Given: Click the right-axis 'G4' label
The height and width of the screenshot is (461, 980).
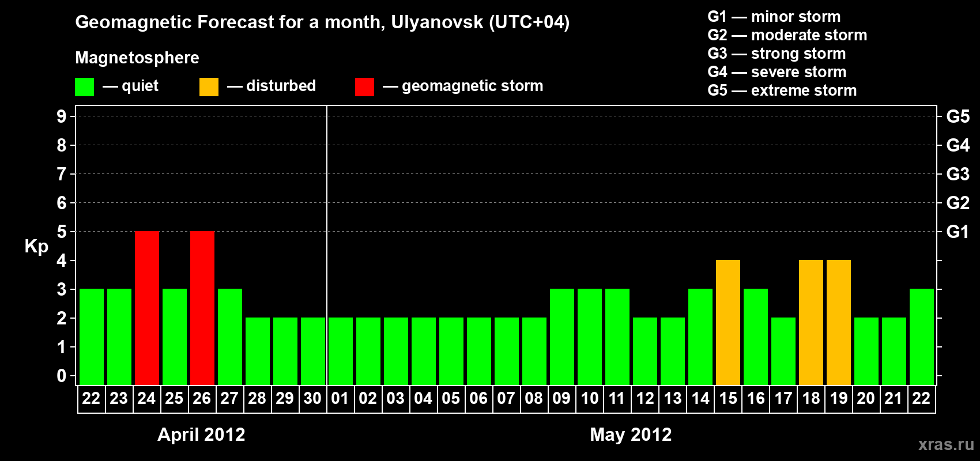Looking at the screenshot, I should pos(958,145).
